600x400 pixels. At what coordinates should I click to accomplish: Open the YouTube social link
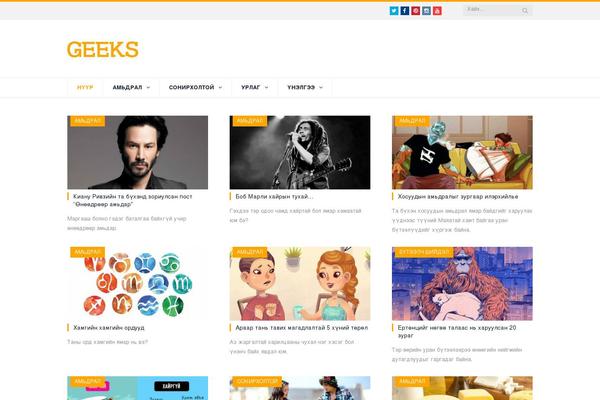coord(437,11)
